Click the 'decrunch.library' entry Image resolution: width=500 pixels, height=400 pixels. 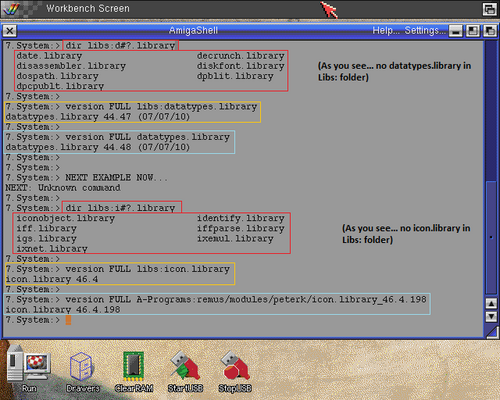[x=241, y=56]
